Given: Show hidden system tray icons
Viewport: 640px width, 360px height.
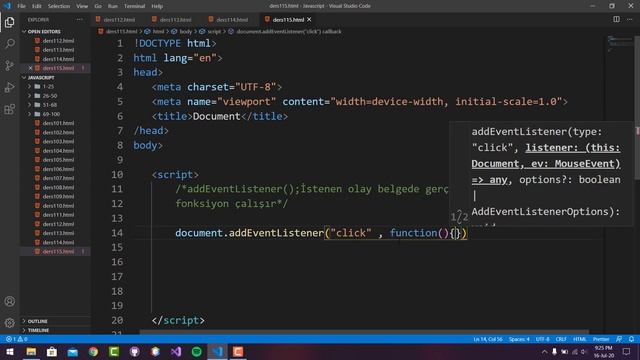Looking at the screenshot, I should click(544, 351).
